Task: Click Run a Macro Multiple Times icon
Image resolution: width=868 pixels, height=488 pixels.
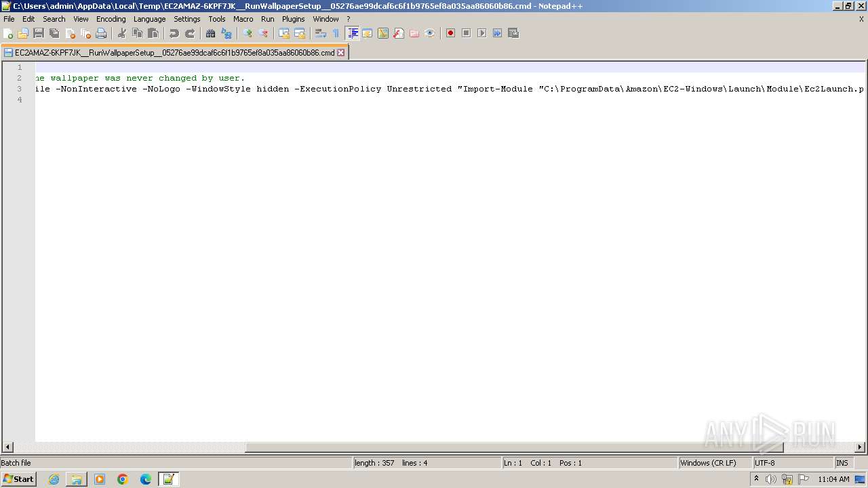Action: point(497,33)
